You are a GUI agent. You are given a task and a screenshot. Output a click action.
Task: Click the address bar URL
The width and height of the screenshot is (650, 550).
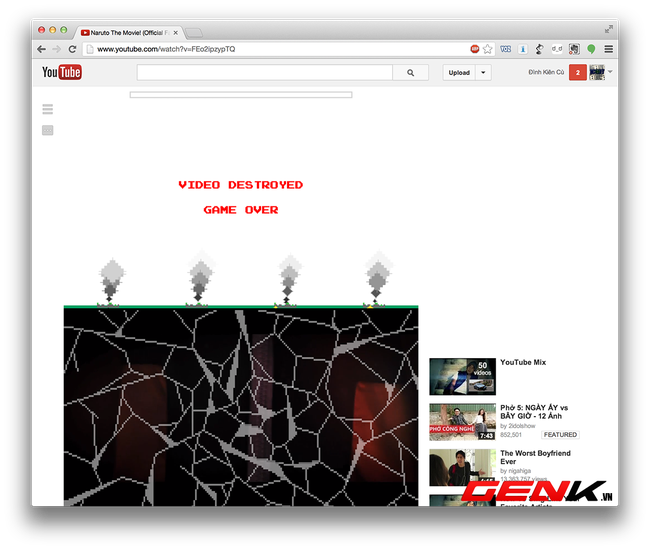pos(166,49)
